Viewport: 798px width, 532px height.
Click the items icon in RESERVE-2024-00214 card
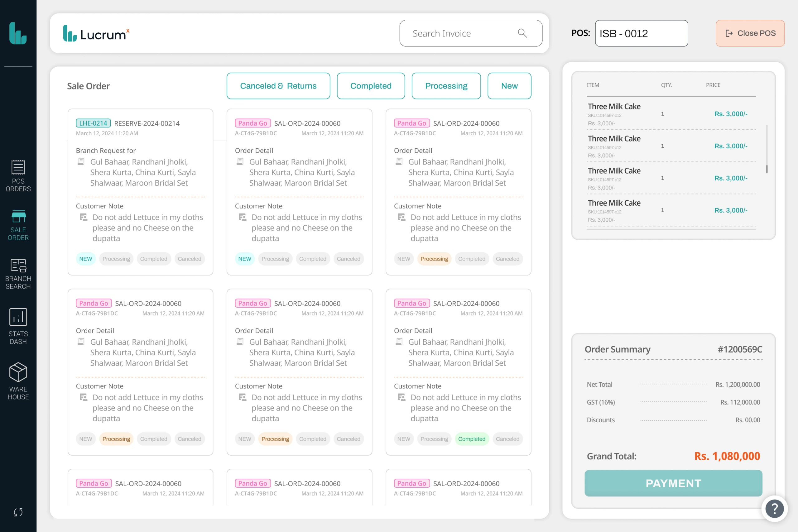click(x=81, y=162)
